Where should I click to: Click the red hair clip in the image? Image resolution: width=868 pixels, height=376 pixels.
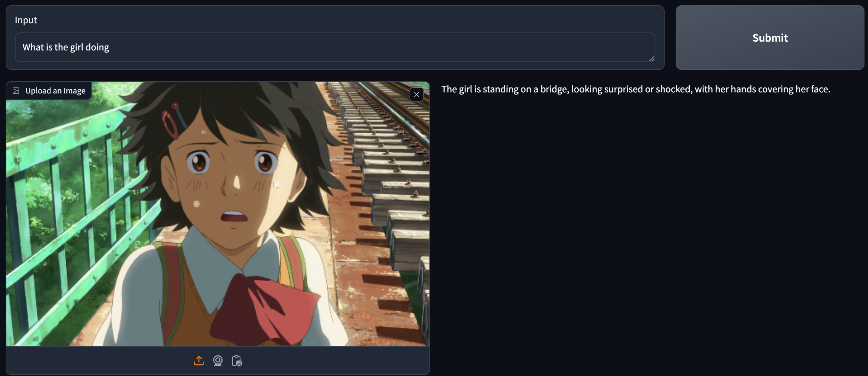(171, 124)
